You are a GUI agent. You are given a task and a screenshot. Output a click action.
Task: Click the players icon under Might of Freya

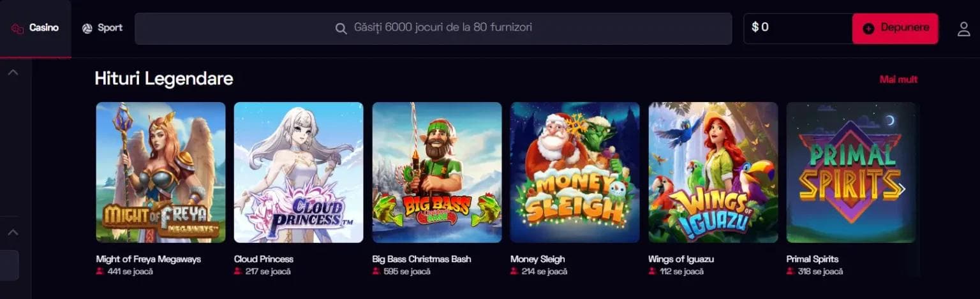click(100, 272)
